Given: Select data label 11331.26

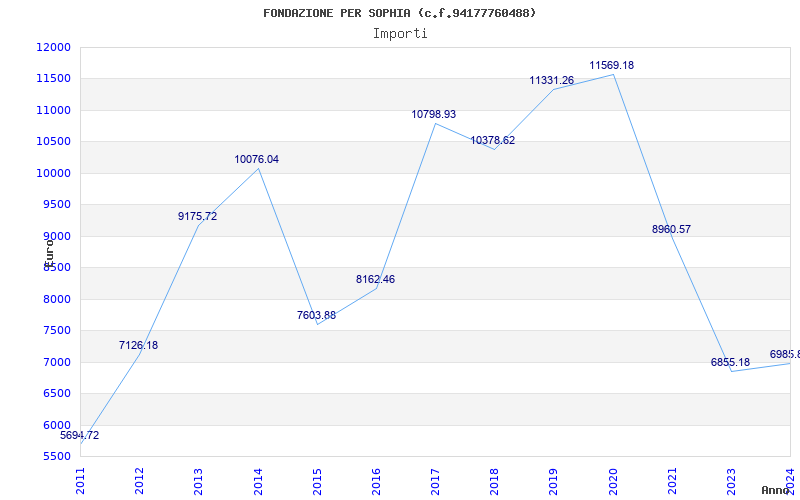Looking at the screenshot, I should [552, 80].
